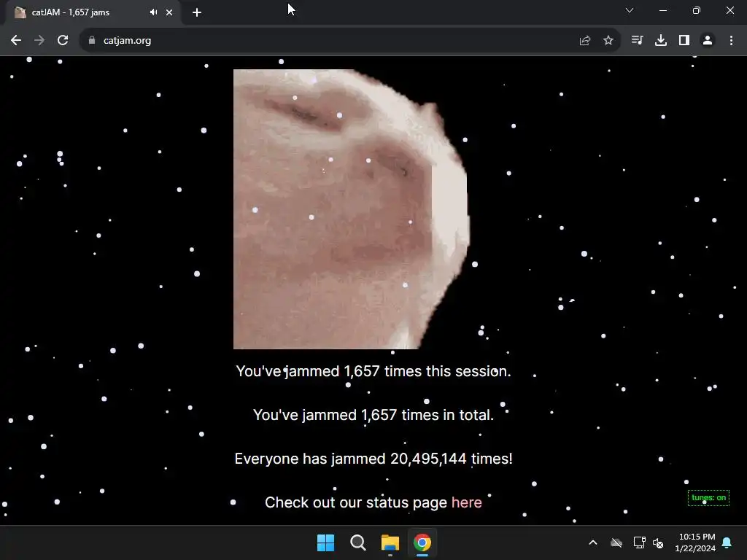Open notifications via the bell icon
Image resolution: width=747 pixels, height=560 pixels.
pyautogui.click(x=727, y=542)
